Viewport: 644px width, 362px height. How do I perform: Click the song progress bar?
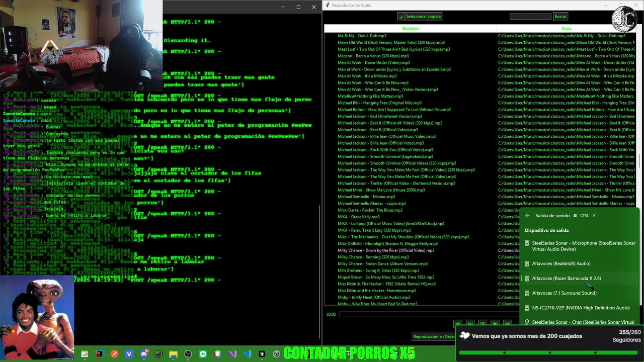(430, 314)
